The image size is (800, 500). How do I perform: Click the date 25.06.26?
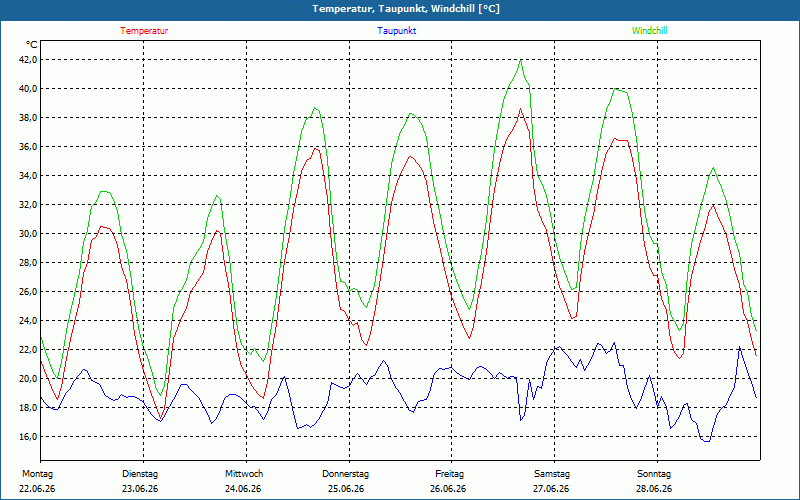[x=346, y=489]
